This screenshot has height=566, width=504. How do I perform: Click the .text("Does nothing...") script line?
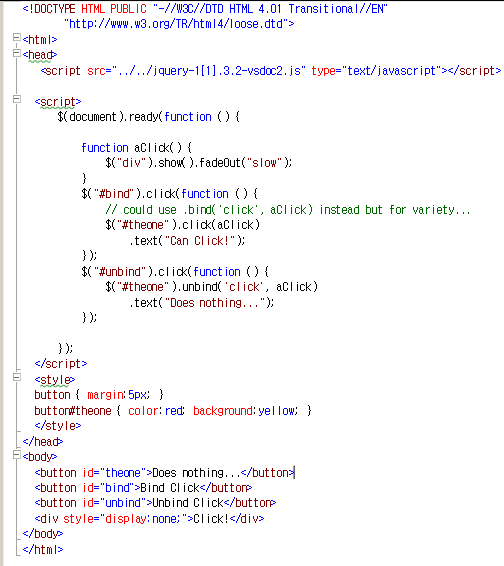pos(202,303)
